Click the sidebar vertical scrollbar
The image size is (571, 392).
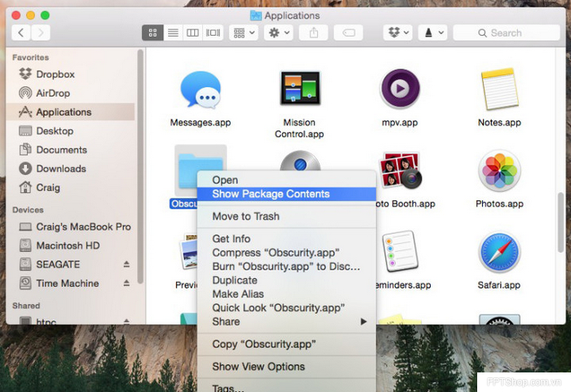139,167
